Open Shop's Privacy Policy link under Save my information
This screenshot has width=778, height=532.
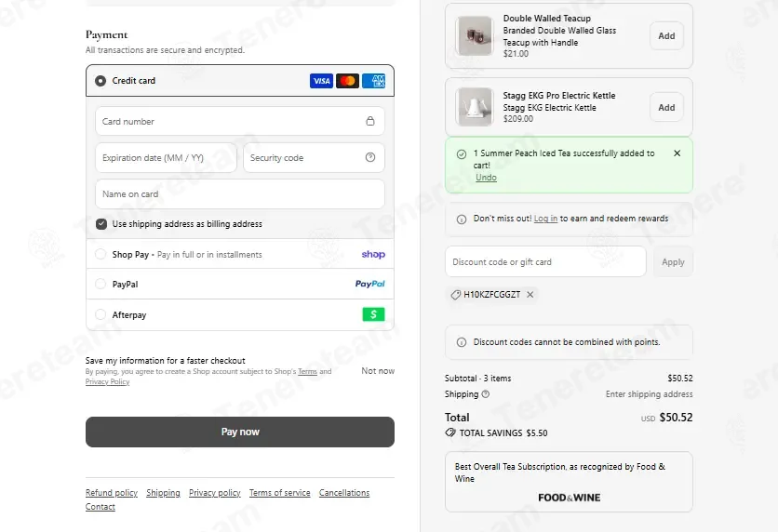point(107,381)
